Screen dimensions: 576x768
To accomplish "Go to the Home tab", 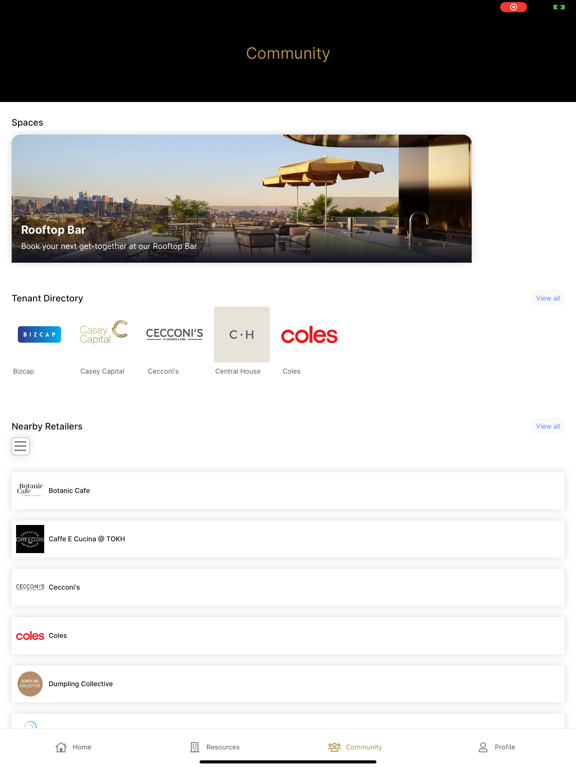I will click(x=73, y=747).
